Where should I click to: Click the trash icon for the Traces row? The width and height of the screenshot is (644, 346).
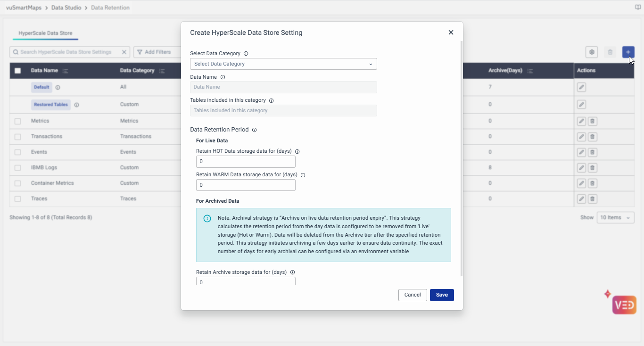(593, 199)
